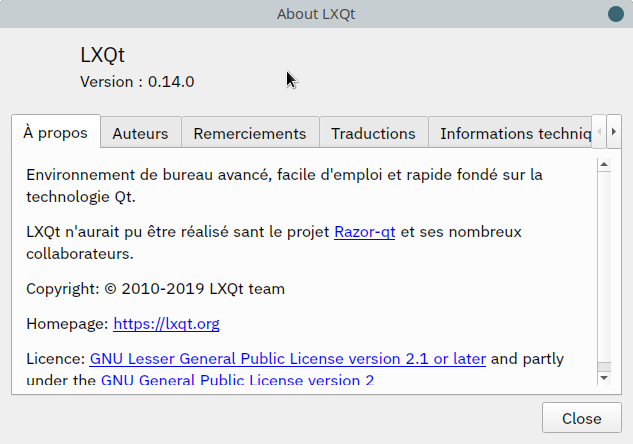
Task: Click the Copyright 2010-2019 LXQt team line
Action: [155, 289]
